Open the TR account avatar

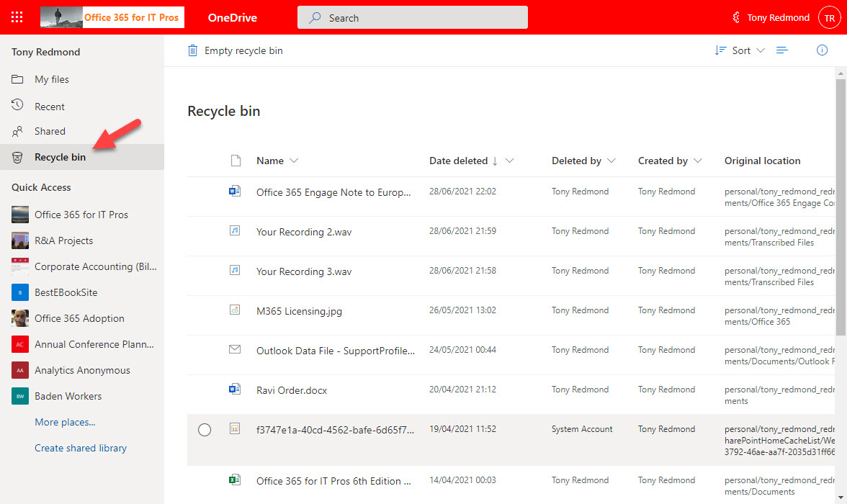point(829,17)
